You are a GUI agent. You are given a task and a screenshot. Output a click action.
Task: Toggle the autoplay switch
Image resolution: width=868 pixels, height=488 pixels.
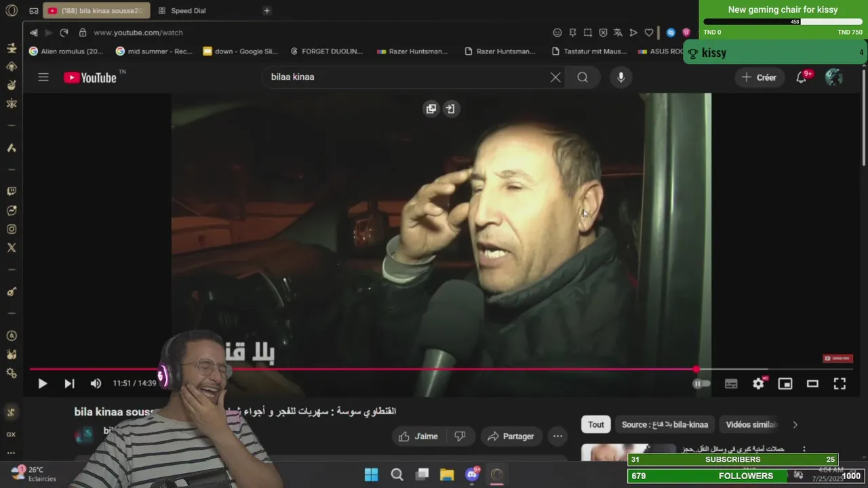(701, 384)
